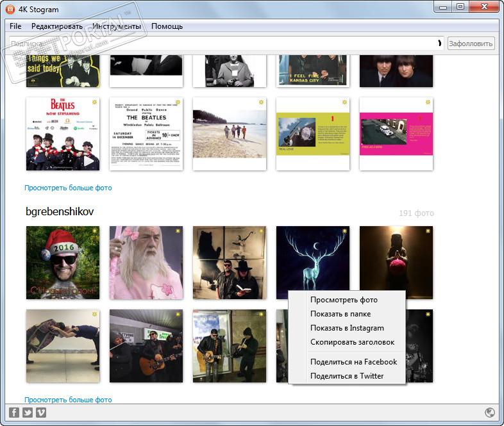504x426 pixels.
Task: Click the 4K Stogram app icon in the title bar
Action: point(10,10)
